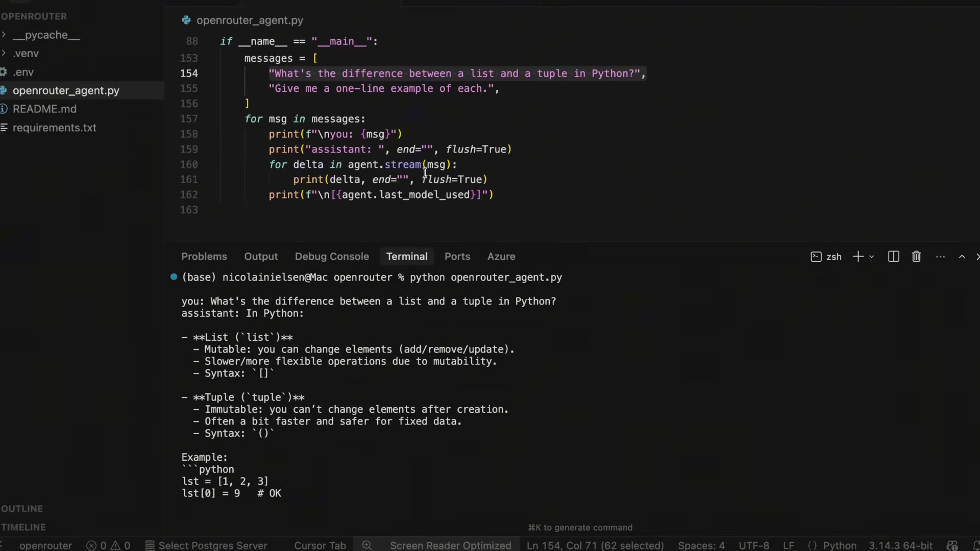Image resolution: width=980 pixels, height=551 pixels.
Task: Expand the TIMELINE section
Action: (23, 527)
